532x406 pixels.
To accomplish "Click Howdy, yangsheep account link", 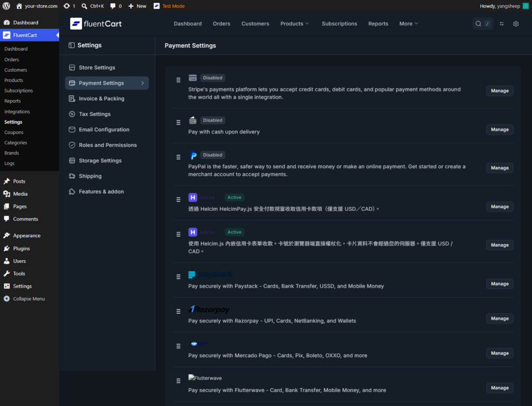I will [x=504, y=6].
